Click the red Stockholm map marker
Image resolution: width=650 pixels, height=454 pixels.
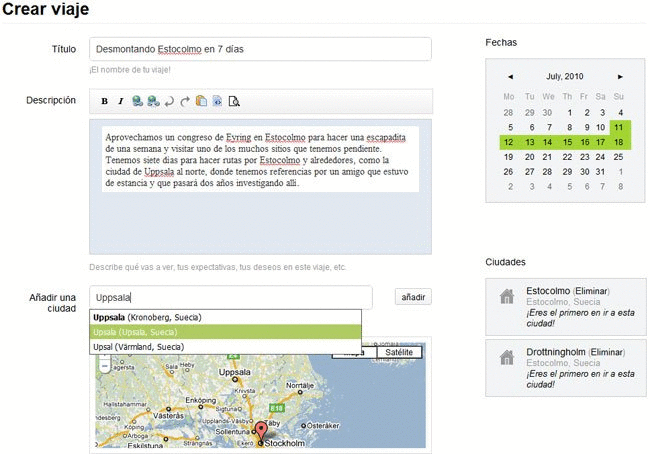click(x=260, y=431)
